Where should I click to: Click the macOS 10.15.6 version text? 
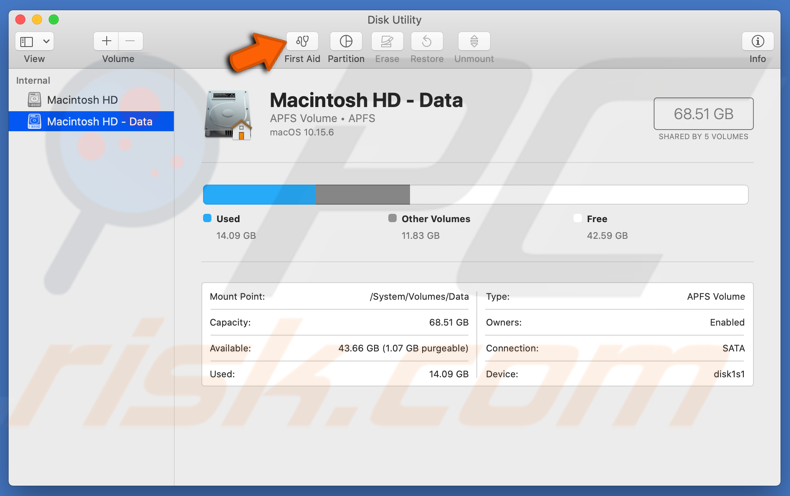pos(302,133)
